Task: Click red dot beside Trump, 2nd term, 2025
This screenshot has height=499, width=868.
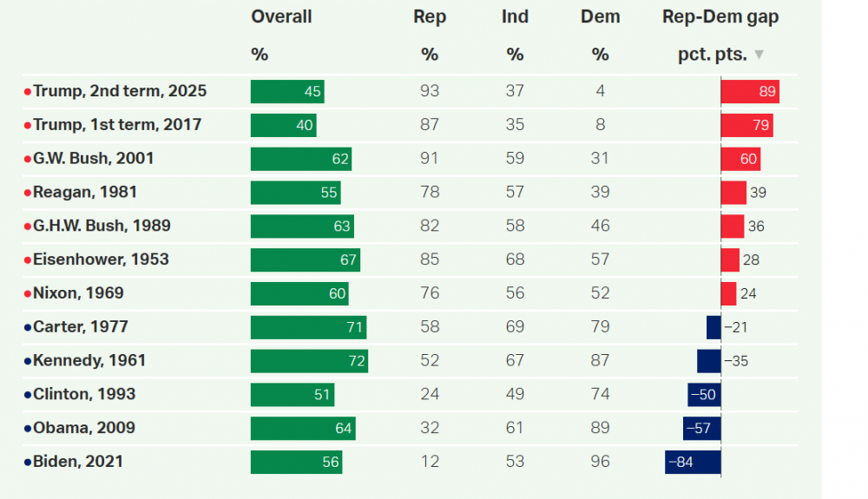Action: [28, 91]
